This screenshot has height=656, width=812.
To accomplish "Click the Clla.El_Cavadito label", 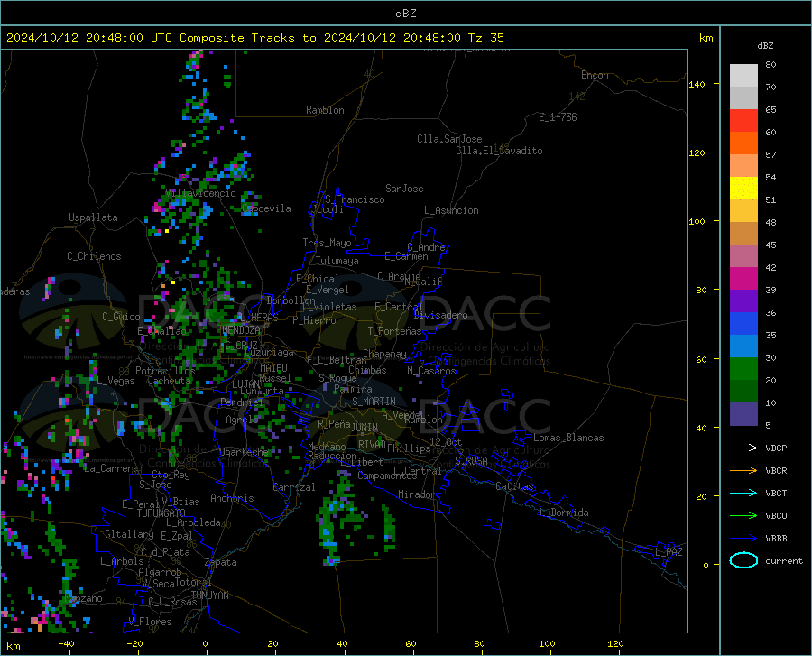I will (x=499, y=151).
